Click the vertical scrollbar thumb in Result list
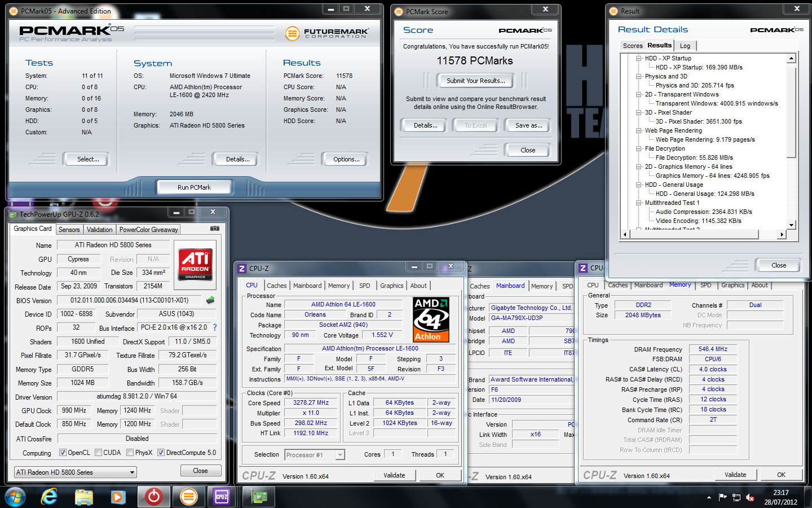The image size is (812, 508). click(x=791, y=112)
